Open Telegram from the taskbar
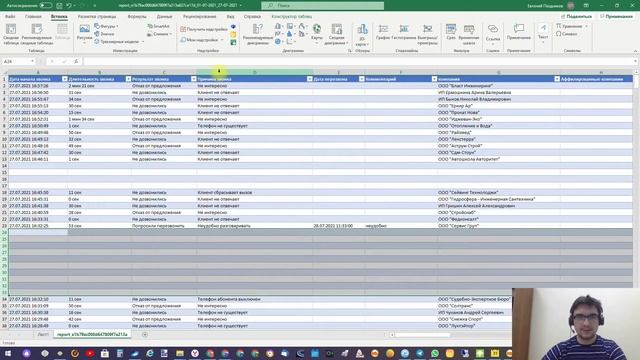Screen dimensions: 640x360 (x=420, y=353)
